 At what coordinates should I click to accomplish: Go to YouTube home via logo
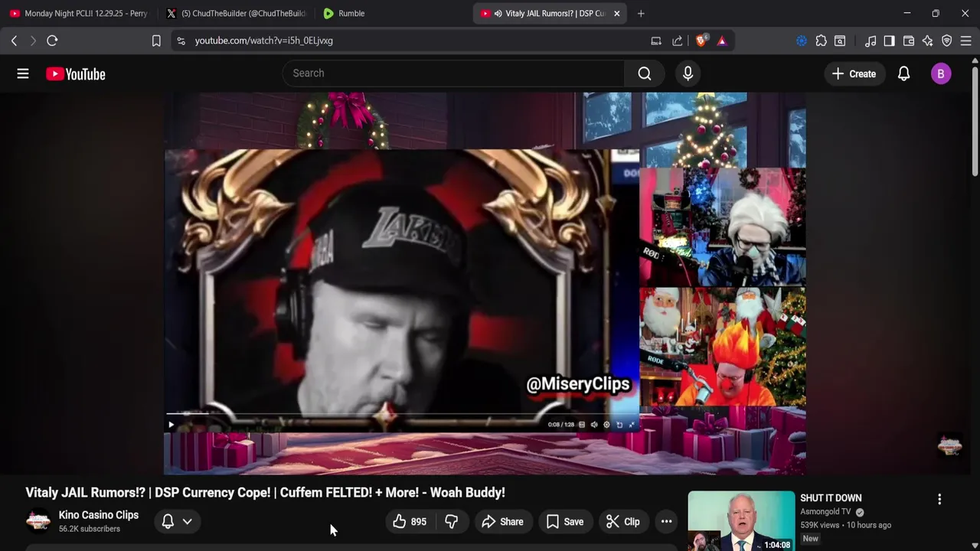click(x=75, y=74)
